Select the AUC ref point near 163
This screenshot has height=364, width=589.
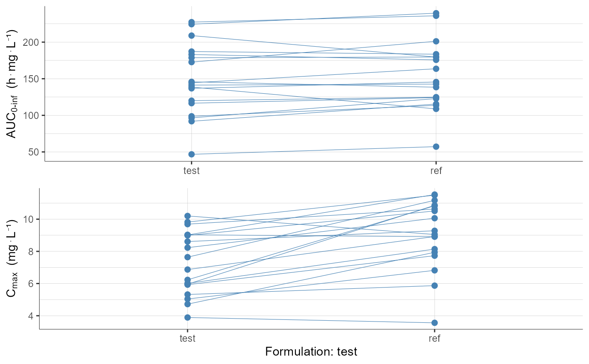point(436,69)
